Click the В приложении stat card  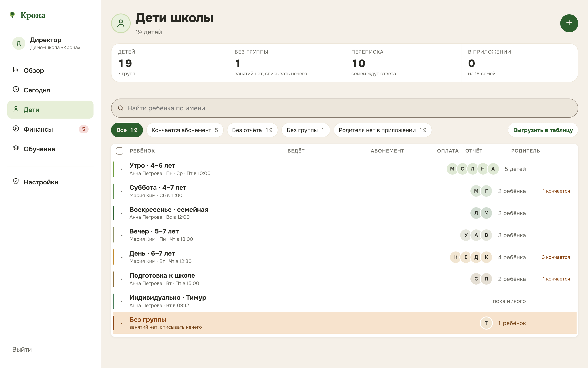point(519,63)
